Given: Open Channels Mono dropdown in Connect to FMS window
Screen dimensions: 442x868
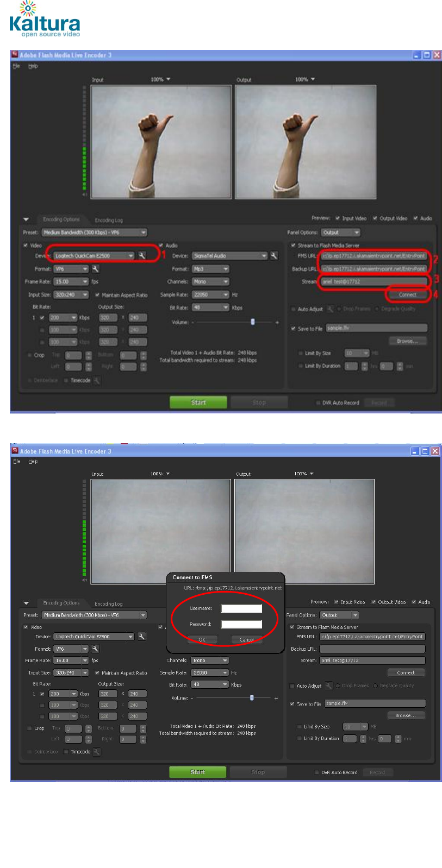Looking at the screenshot, I should coord(210,661).
